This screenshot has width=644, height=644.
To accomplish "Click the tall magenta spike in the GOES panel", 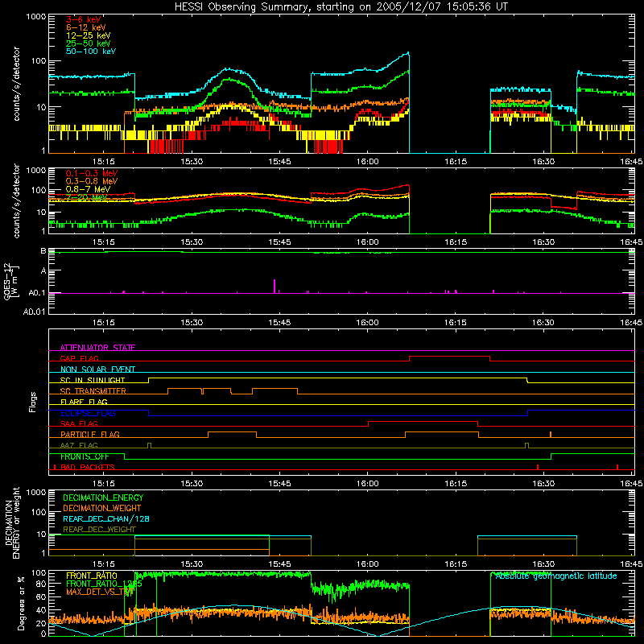I will click(x=275, y=286).
